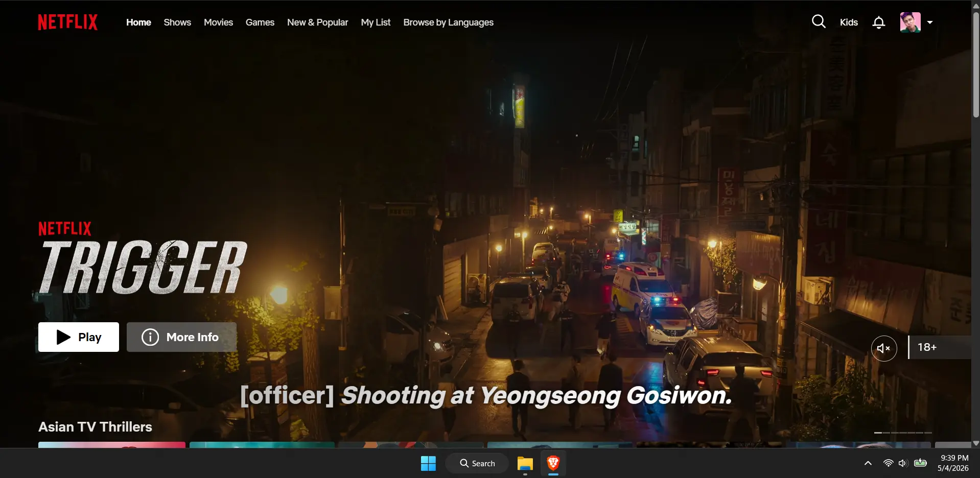Open New & Popular page
This screenshot has width=980, height=478.
click(317, 22)
